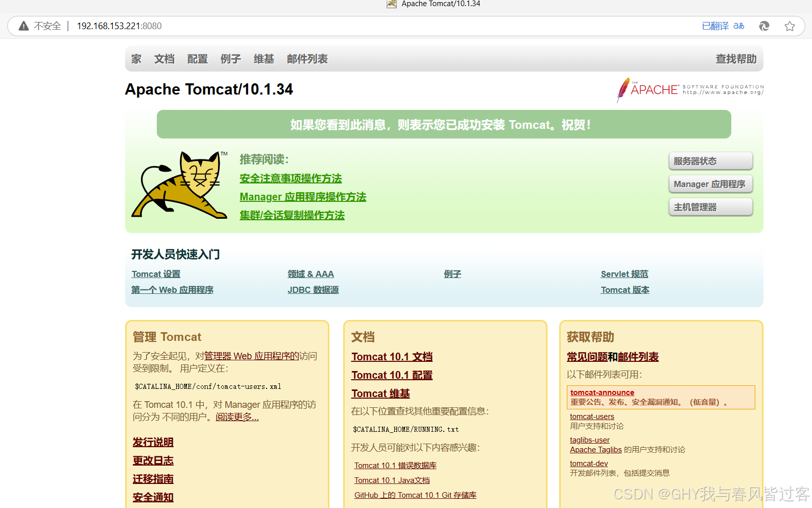Image resolution: width=812 pixels, height=508 pixels.
Task: Open Tomcat 10.1 错误数据库 link
Action: [395, 466]
